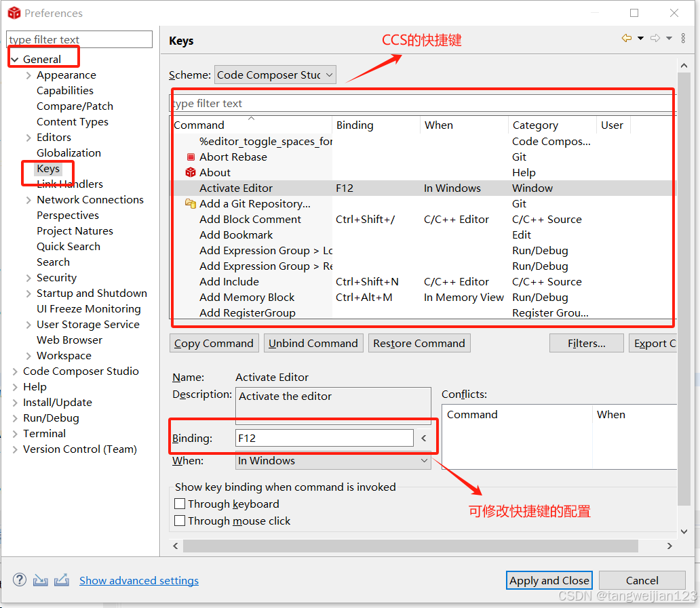
Task: Select Keys in the preferences tree
Action: 48,169
